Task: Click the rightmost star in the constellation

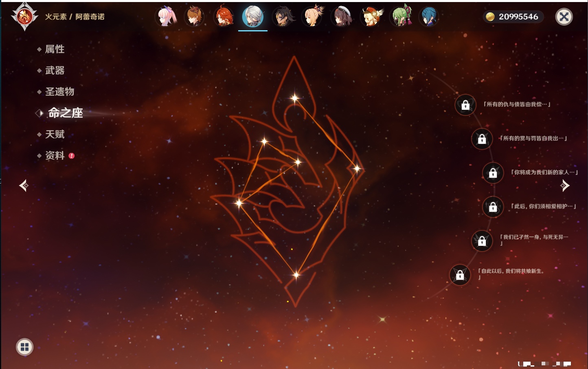Action: pos(357,168)
